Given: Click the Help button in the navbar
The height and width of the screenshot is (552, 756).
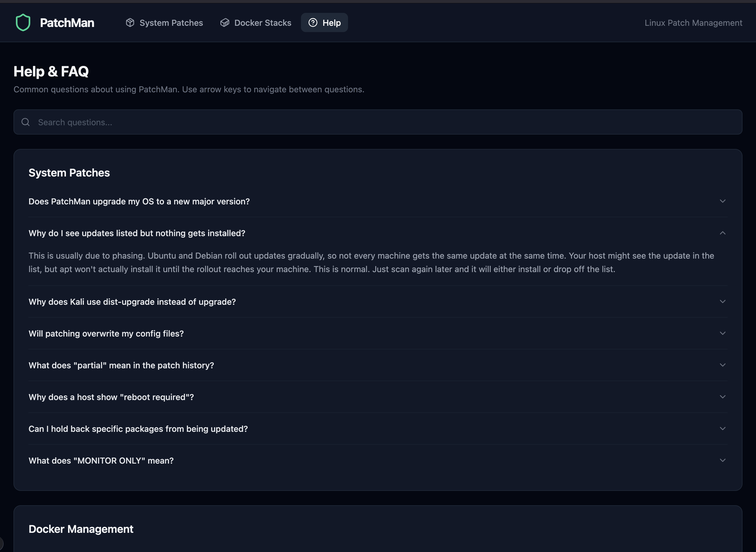Looking at the screenshot, I should tap(325, 22).
